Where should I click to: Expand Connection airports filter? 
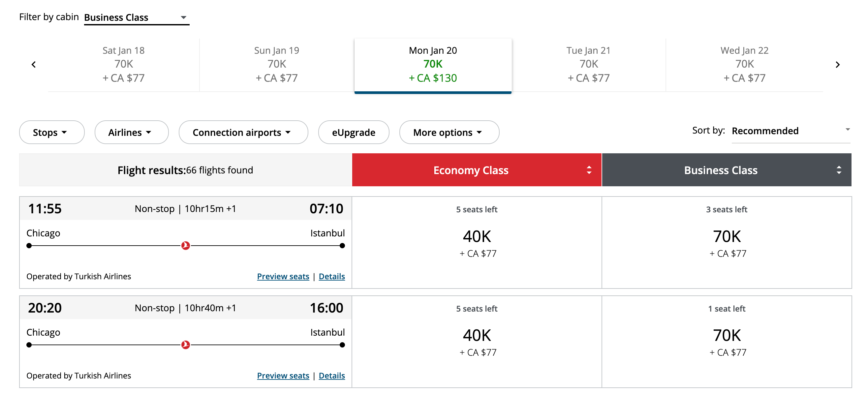click(243, 132)
